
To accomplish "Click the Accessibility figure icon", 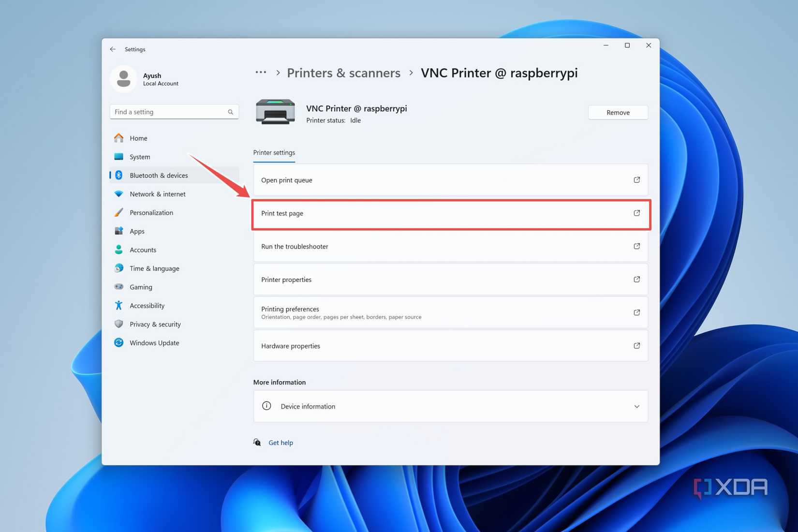I will click(119, 305).
